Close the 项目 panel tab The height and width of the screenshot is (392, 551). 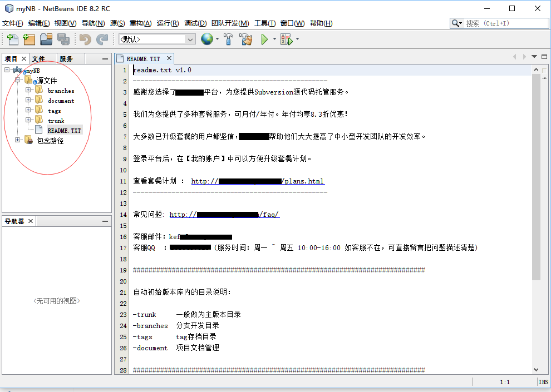click(x=24, y=58)
